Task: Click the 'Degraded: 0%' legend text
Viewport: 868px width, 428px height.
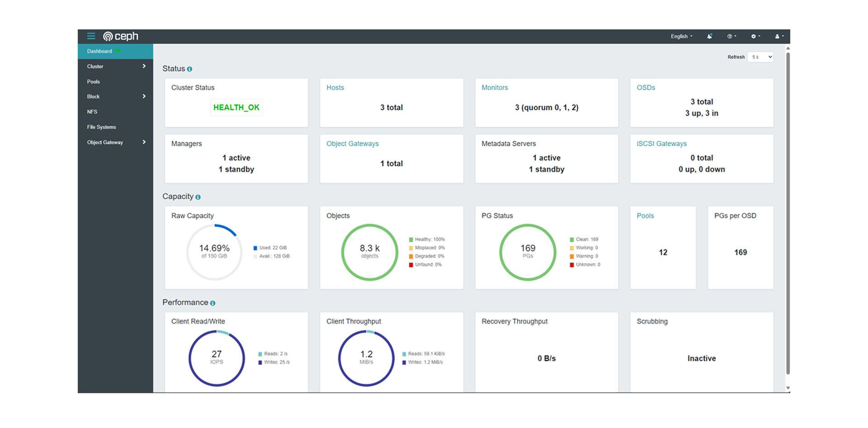Action: 429,256
